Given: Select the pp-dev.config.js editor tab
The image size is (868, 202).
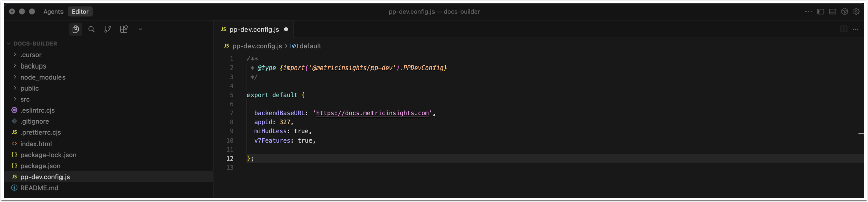Looking at the screenshot, I should (x=254, y=29).
